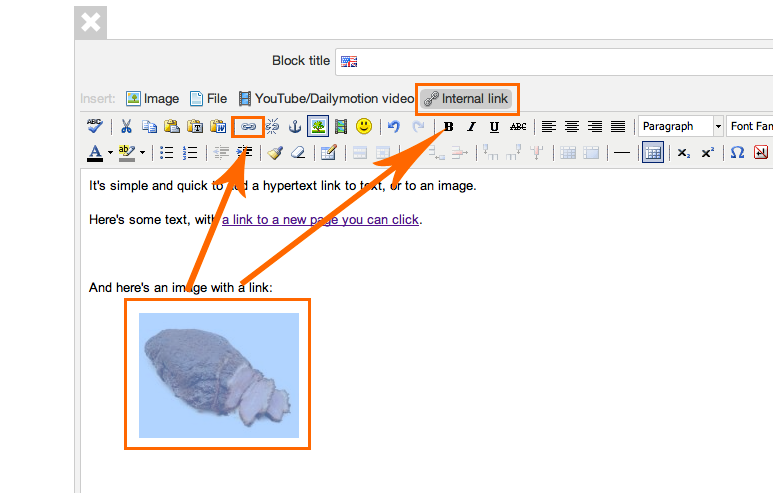Justify text alignment

pyautogui.click(x=618, y=127)
